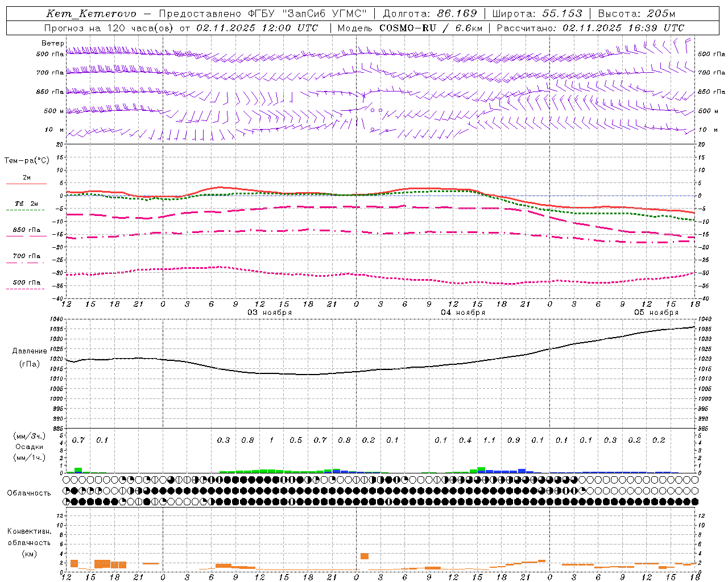Click the Конвективн. облачность label
This screenshot has height=582, width=728.
[29, 537]
